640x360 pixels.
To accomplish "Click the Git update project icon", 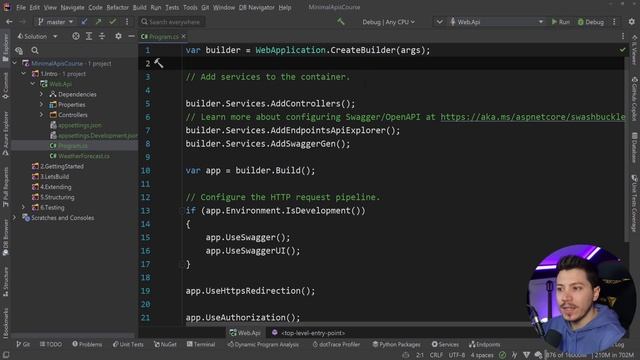I will tap(84, 22).
